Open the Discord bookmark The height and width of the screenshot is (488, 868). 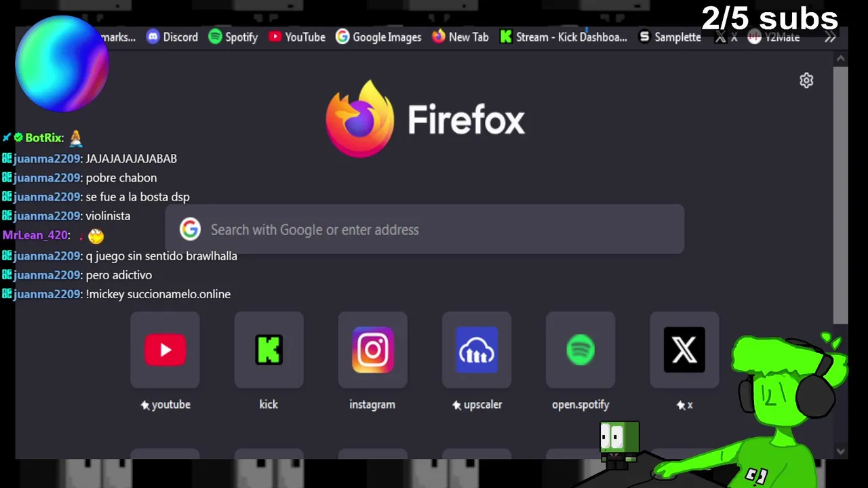click(172, 37)
